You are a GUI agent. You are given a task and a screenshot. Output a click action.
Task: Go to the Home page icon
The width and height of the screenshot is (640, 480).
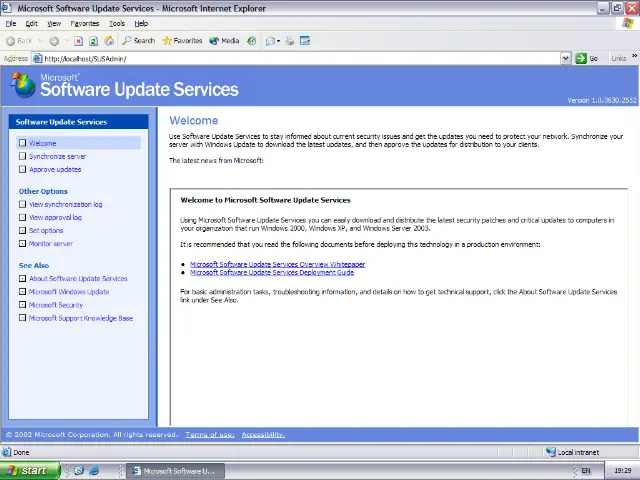(x=109, y=41)
